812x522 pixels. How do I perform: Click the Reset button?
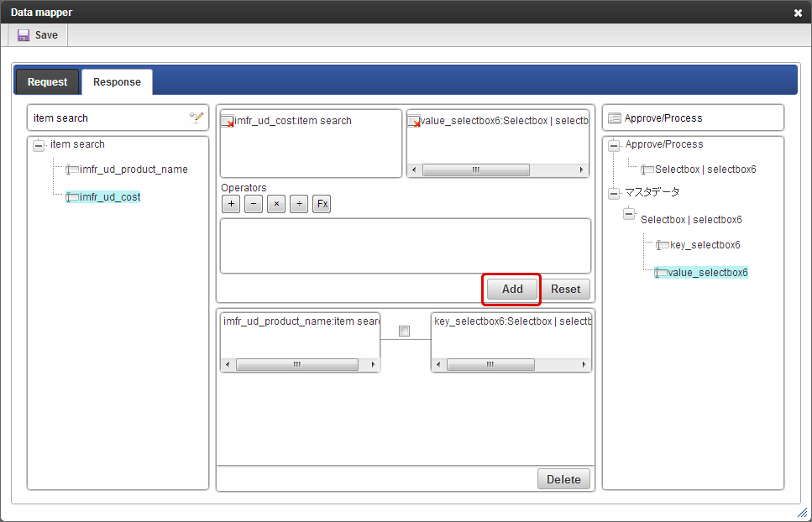pos(565,290)
